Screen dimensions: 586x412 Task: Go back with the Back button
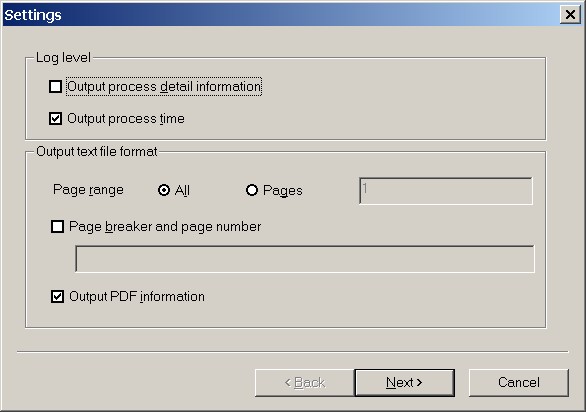click(x=305, y=382)
